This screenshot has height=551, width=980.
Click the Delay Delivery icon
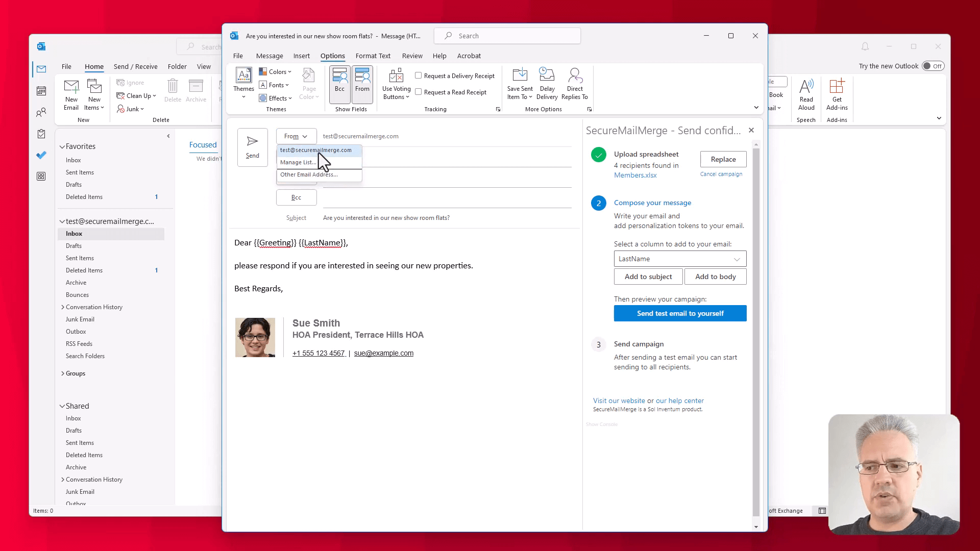pos(547,83)
